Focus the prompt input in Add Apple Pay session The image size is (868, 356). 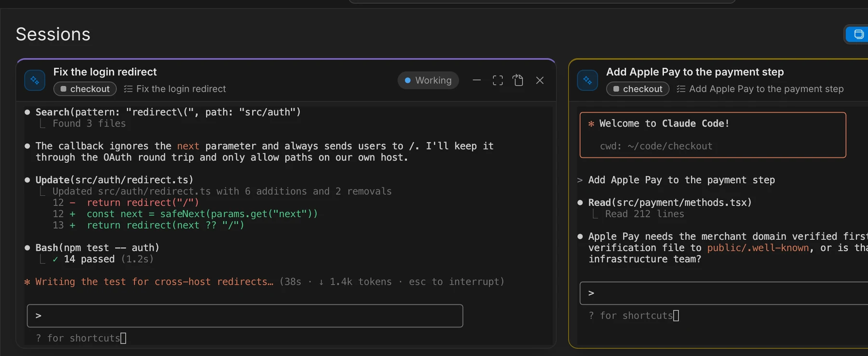(x=724, y=293)
